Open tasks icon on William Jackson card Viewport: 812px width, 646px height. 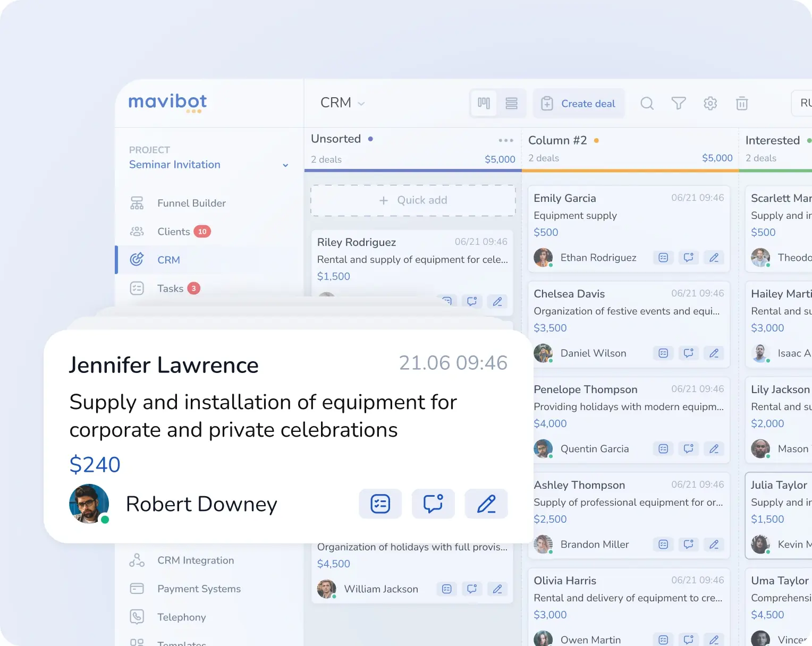coord(447,589)
